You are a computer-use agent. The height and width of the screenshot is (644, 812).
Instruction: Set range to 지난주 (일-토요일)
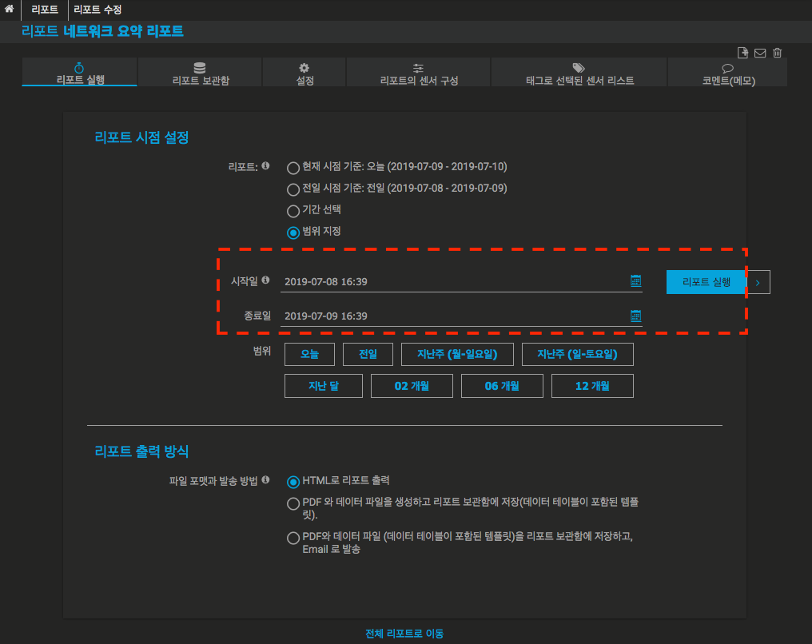[x=577, y=354]
